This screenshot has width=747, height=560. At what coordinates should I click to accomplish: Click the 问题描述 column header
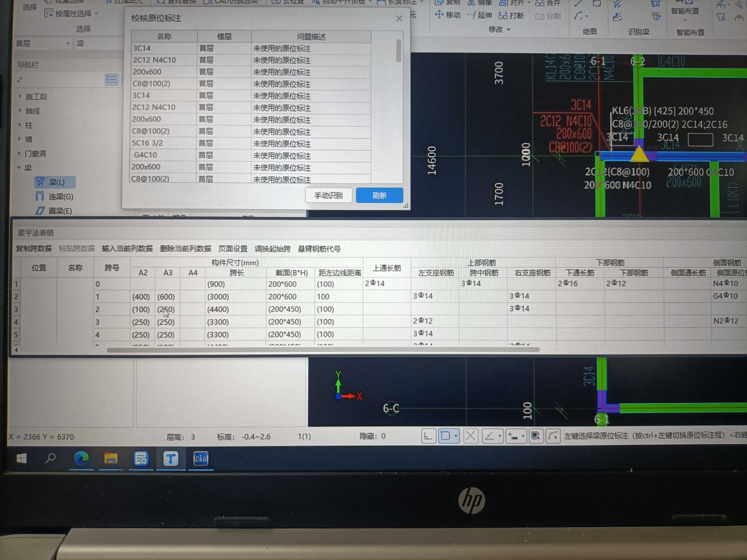[x=311, y=37]
